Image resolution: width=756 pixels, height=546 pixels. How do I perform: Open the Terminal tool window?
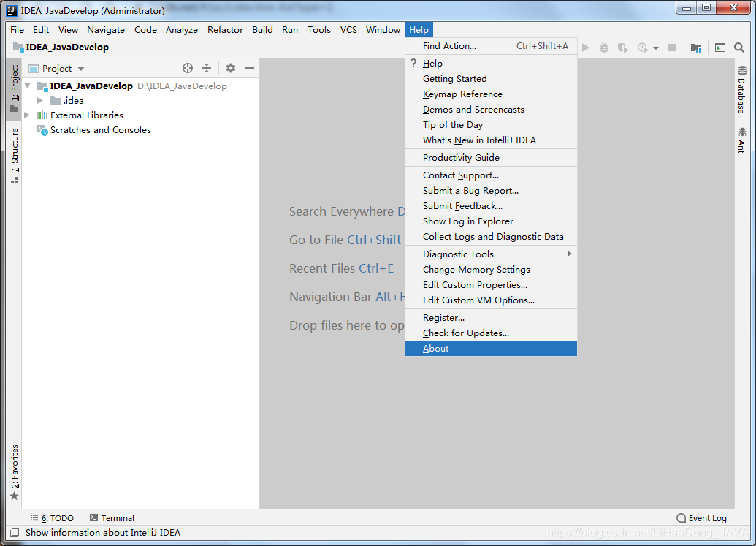[112, 518]
